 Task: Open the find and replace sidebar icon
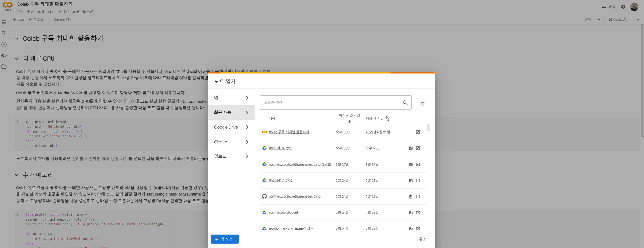tap(4, 33)
